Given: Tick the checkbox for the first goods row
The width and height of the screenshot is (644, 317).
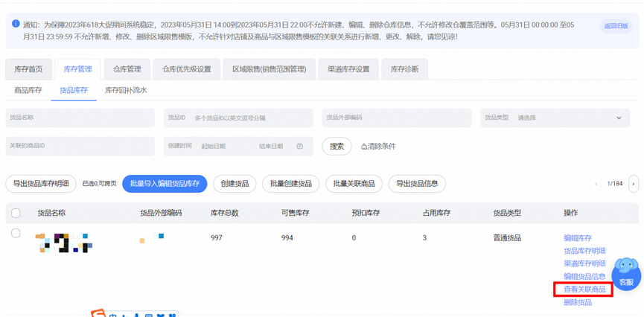Looking at the screenshot, I should click(x=16, y=234).
